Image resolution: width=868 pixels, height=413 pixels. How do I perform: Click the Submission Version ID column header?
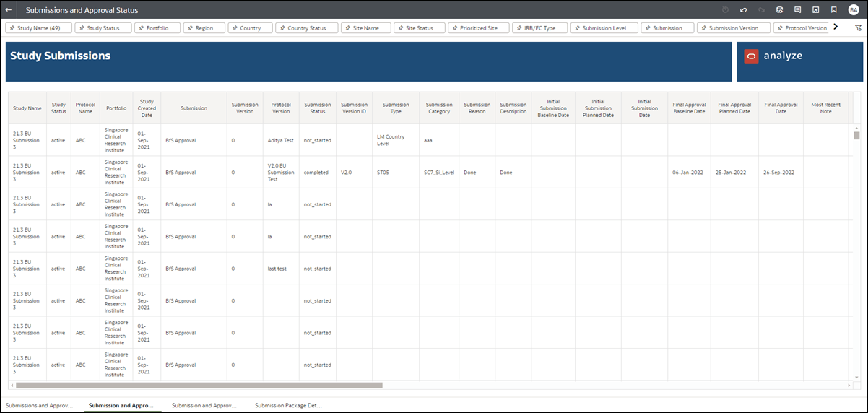click(x=354, y=108)
